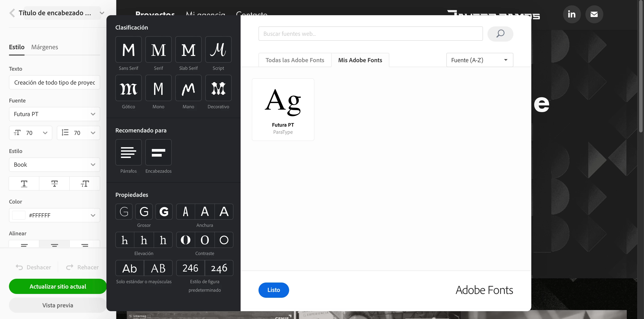This screenshot has width=644, height=319.
Task: Pick the Decorativo font classification icon
Action: 218,88
